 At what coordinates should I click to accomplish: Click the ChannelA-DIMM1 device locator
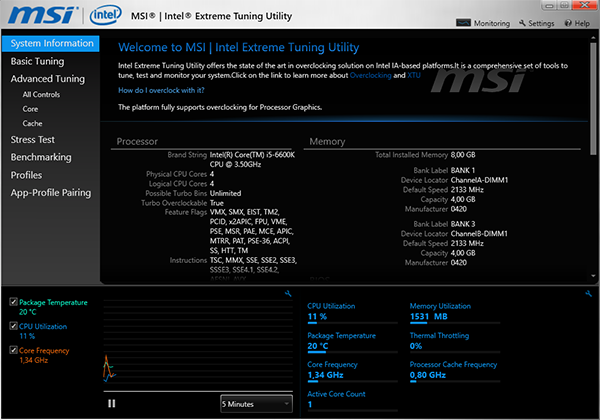tap(479, 180)
